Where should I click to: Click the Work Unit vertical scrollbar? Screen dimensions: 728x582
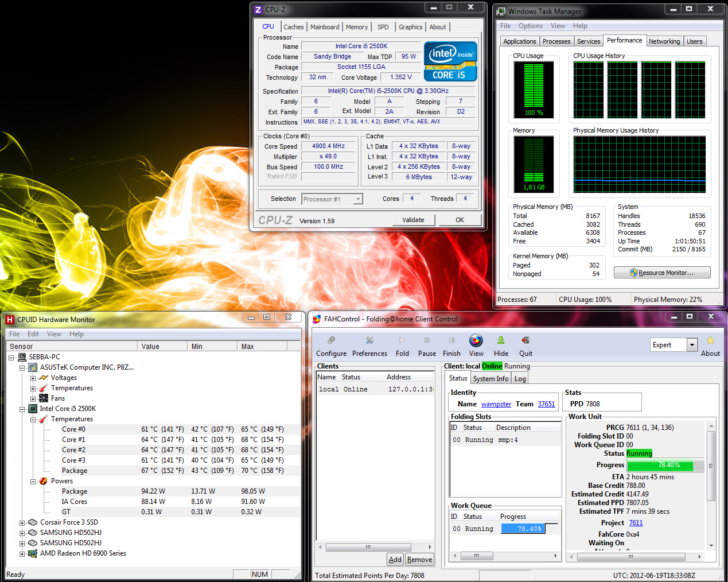pos(711,486)
